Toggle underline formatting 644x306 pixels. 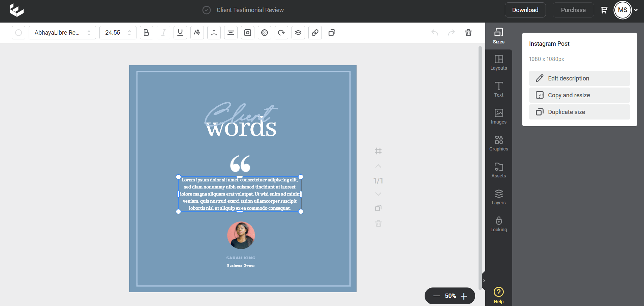180,33
